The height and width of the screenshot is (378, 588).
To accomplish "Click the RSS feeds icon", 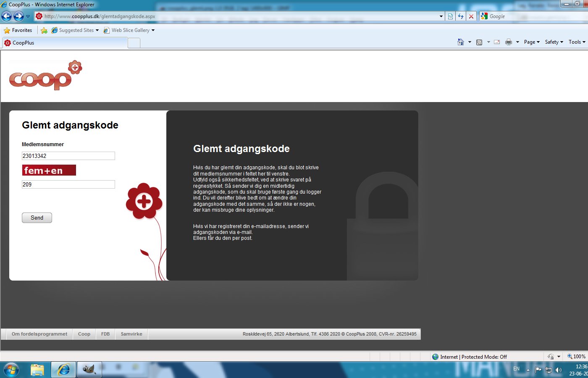I will coord(479,42).
